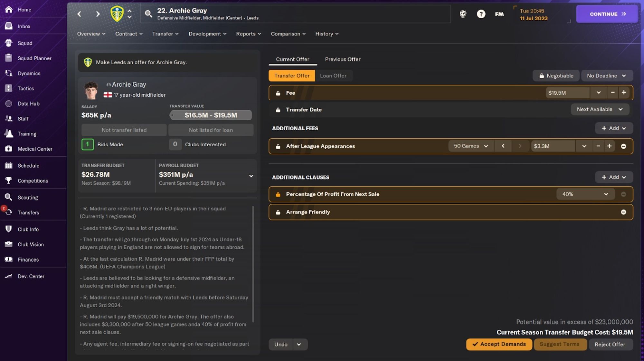Expand the Payroll Budget chevron
The image size is (644, 361).
(x=251, y=176)
